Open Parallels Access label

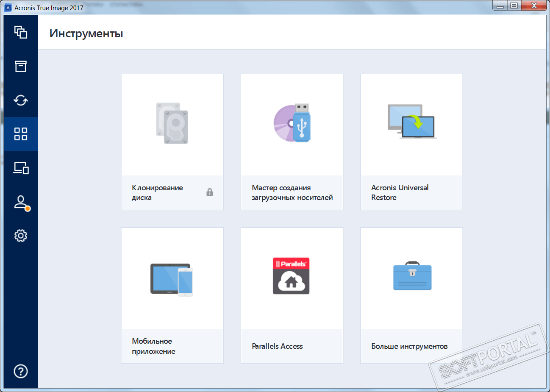click(277, 346)
